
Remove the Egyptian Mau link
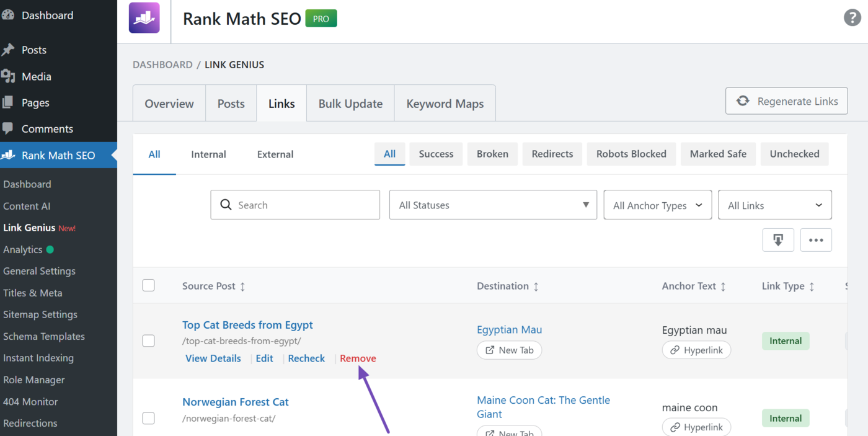coord(358,358)
